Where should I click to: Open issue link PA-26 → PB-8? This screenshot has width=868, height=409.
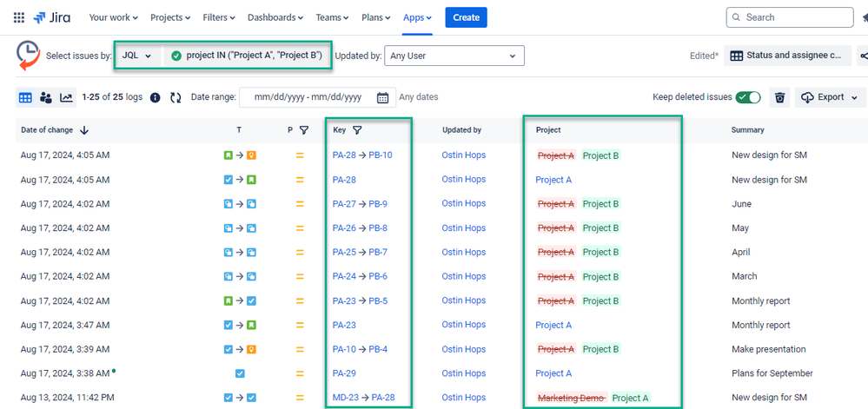(360, 228)
